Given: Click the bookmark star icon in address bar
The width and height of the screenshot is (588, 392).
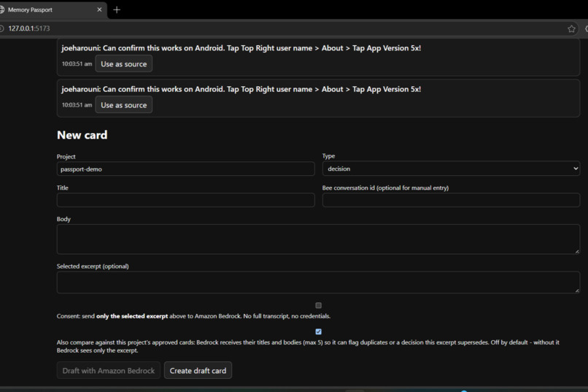Looking at the screenshot, I should tap(571, 29).
